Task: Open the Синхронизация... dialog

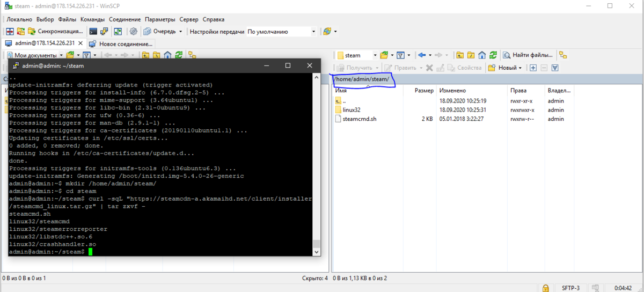Action: click(x=55, y=32)
